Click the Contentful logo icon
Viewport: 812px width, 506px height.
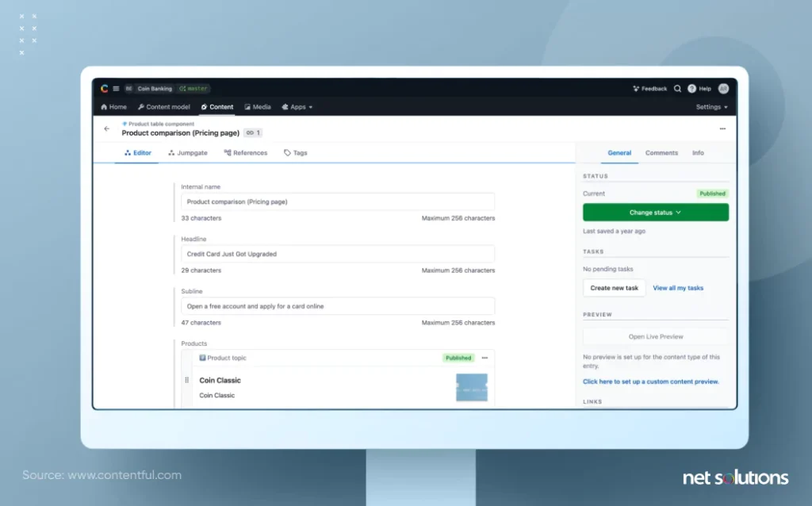[105, 89]
